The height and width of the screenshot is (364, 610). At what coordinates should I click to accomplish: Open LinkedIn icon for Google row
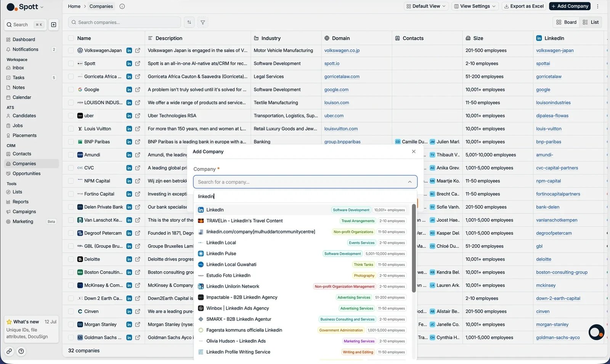tap(129, 90)
